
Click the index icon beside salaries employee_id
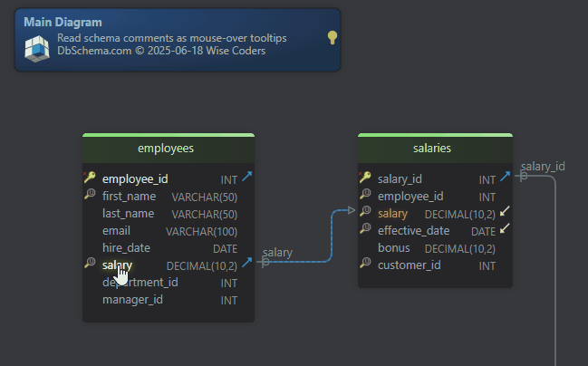tap(365, 194)
